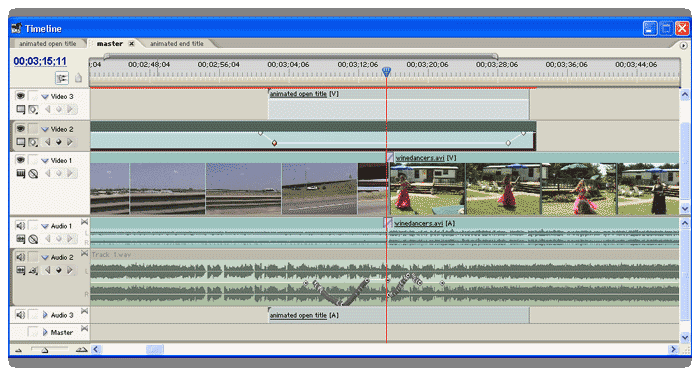Mute Audio 3 track speaker toggle
This screenshot has height=376, width=700.
point(20,315)
